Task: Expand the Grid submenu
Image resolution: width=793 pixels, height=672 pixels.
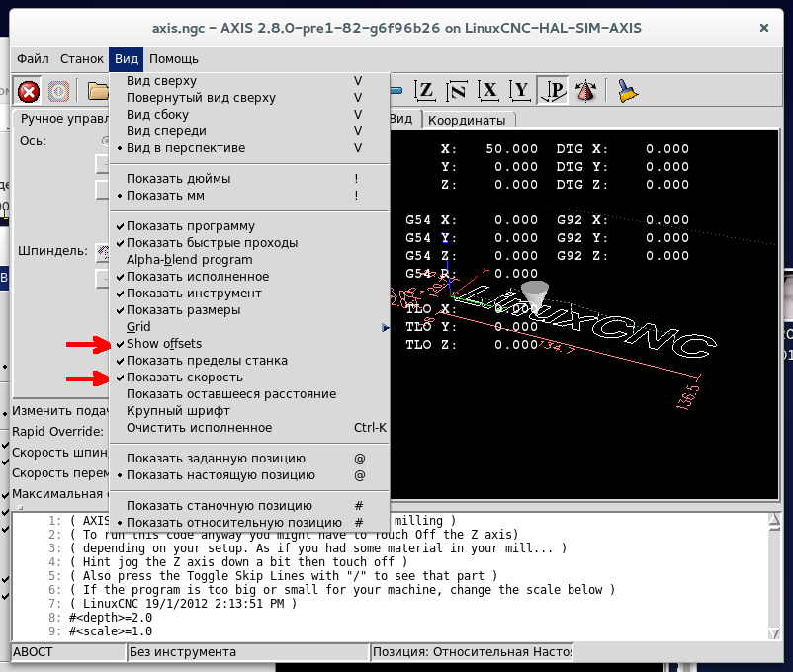Action: (249, 327)
